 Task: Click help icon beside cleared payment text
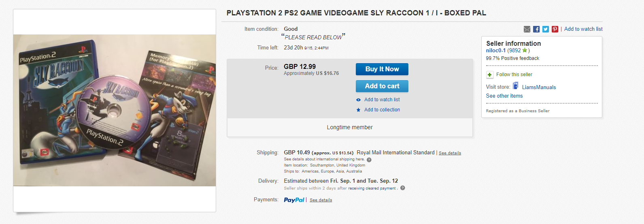(402, 188)
